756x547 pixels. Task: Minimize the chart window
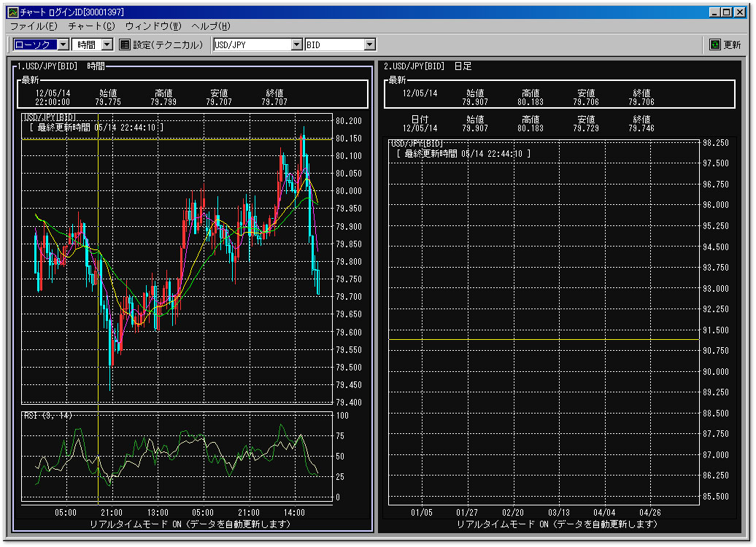click(x=715, y=12)
